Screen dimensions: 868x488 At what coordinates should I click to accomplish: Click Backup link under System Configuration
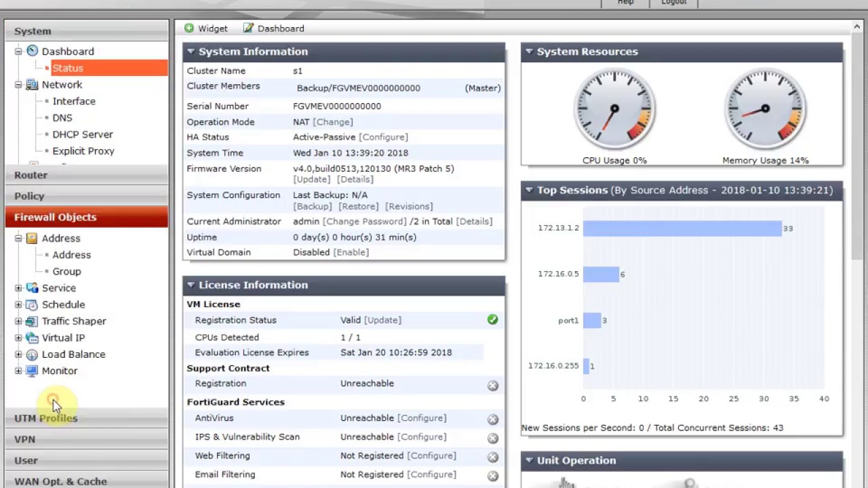pos(313,207)
